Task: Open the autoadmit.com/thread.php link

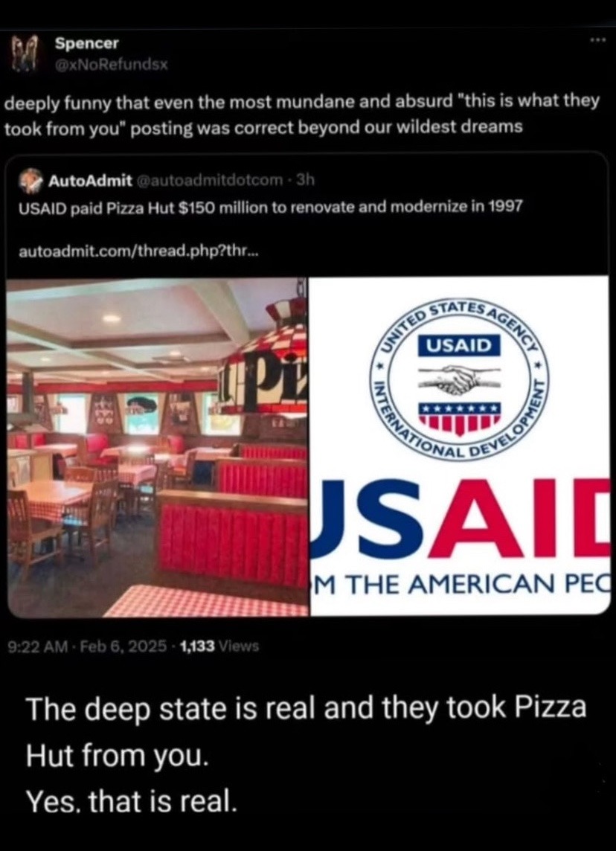Action: (138, 251)
